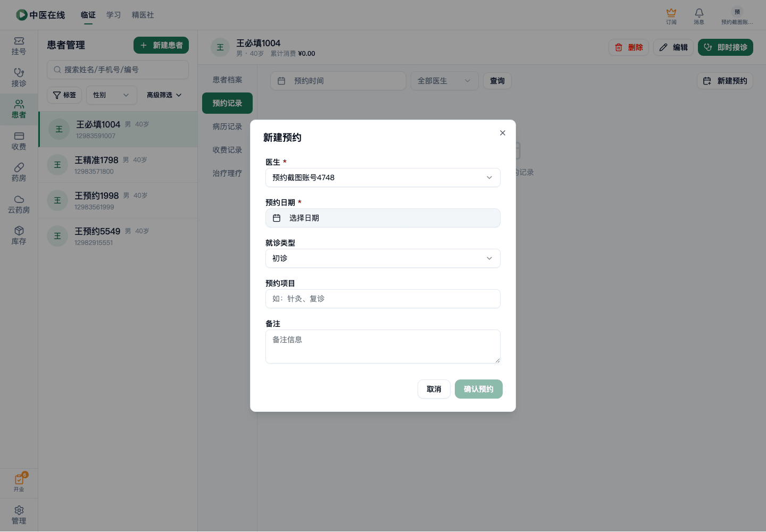Open the 收费 billing sidebar icon
The width and height of the screenshot is (766, 532).
click(19, 141)
